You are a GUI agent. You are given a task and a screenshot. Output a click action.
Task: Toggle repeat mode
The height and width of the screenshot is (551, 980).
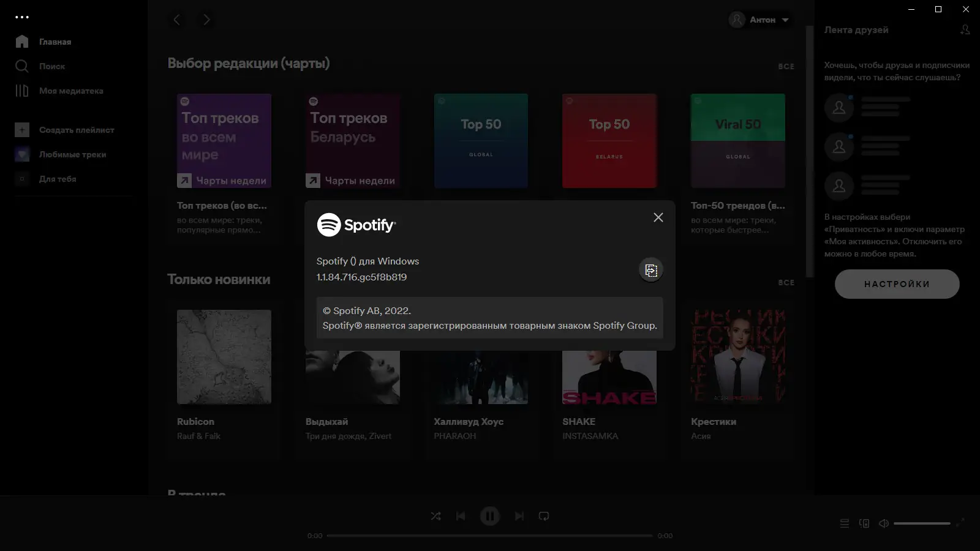click(544, 516)
